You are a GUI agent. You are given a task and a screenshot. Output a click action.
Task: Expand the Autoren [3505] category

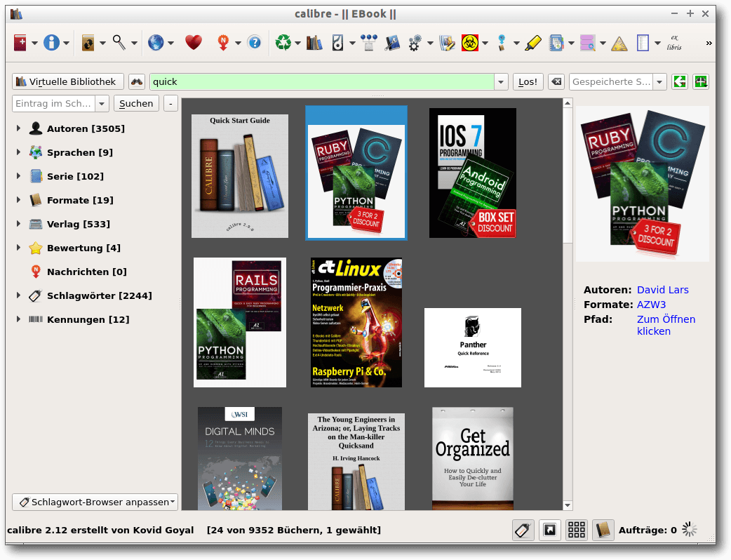(x=18, y=128)
